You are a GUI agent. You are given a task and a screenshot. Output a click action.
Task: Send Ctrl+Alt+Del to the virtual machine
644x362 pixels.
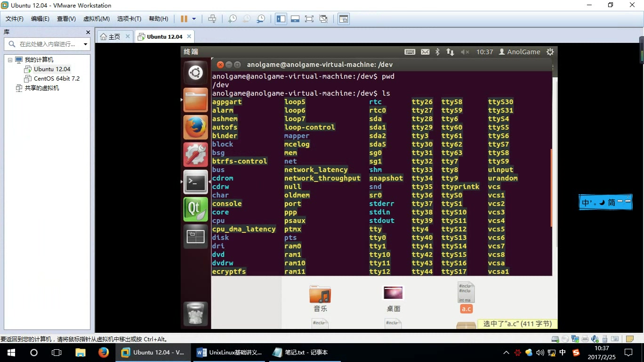tap(212, 19)
